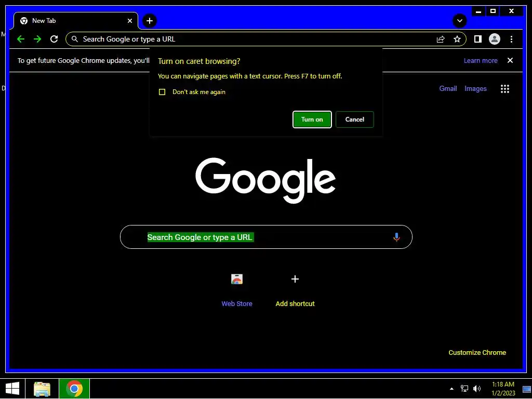Select the New Tab tab
Screen dimensions: 532x399
coord(76,21)
